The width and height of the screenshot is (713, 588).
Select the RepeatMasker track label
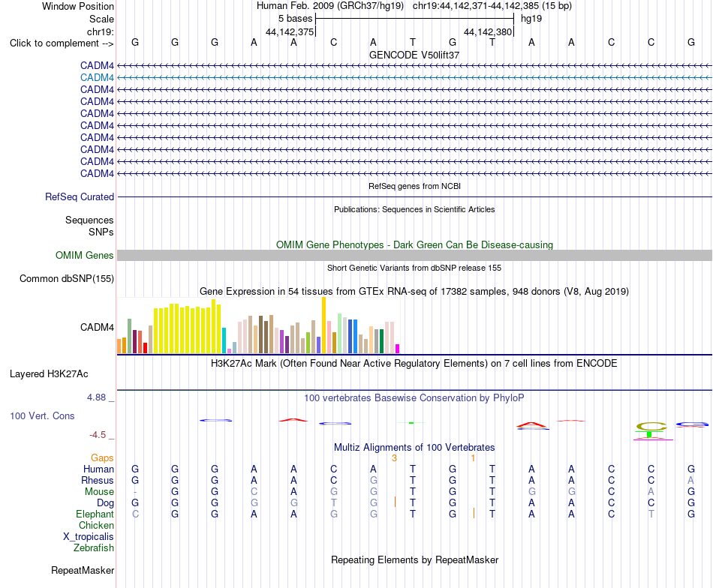[x=83, y=570]
